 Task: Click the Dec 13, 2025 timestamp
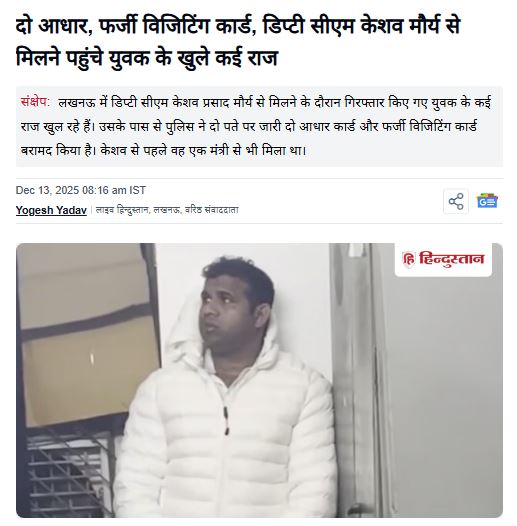81,190
